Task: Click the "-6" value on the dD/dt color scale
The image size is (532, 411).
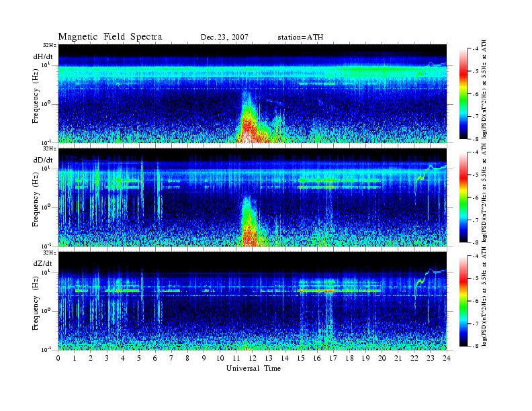Action: 476,197
